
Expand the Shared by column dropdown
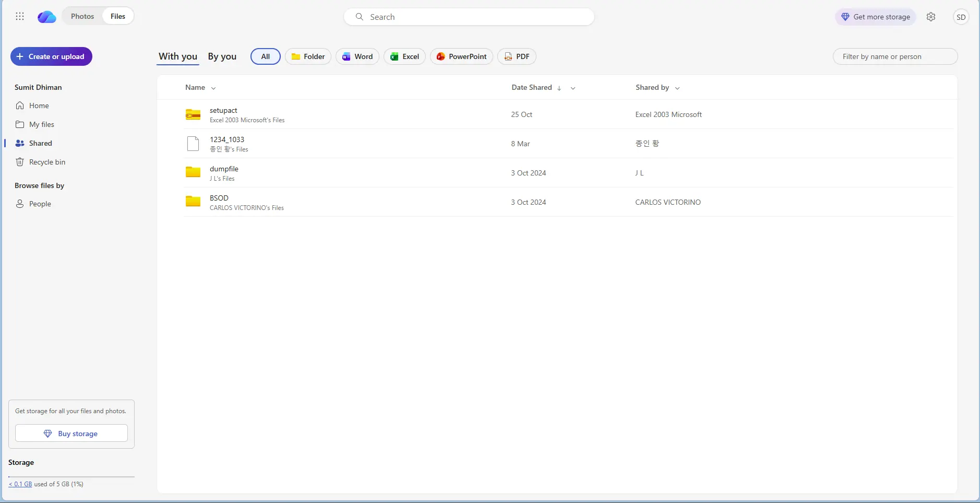(x=677, y=88)
